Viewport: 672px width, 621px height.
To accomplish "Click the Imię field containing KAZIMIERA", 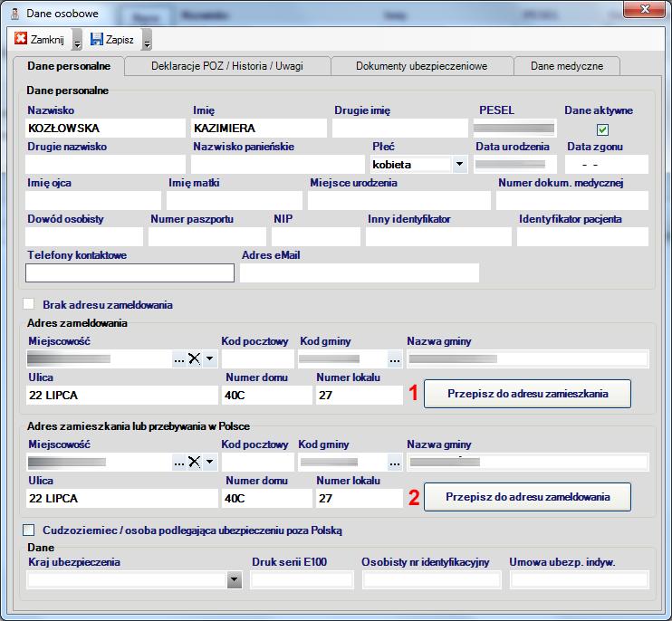I will click(x=259, y=128).
